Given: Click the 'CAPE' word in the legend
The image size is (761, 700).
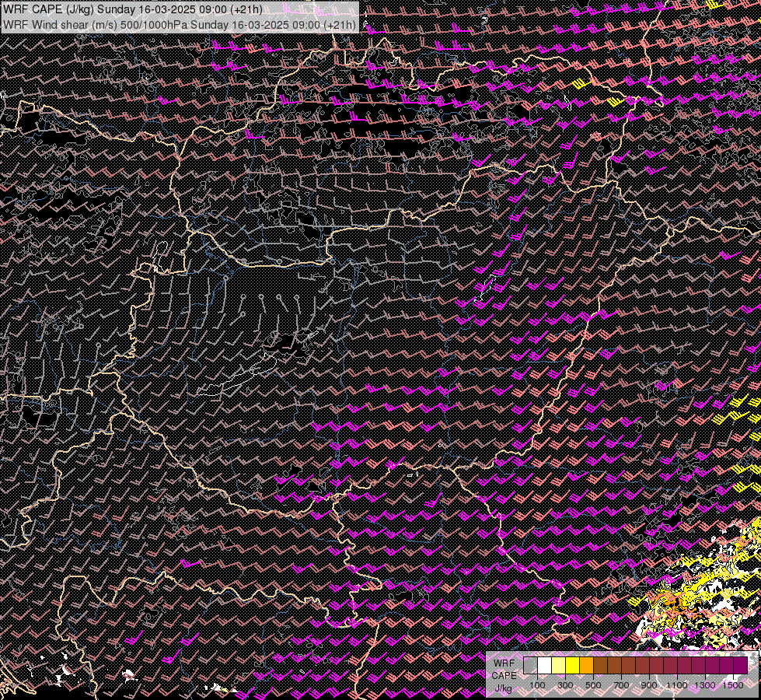Looking at the screenshot, I should coord(504,676).
